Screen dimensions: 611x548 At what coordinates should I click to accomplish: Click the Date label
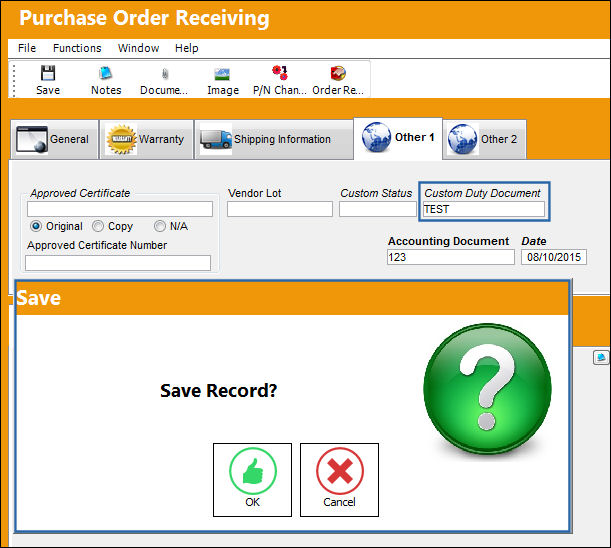(x=534, y=241)
